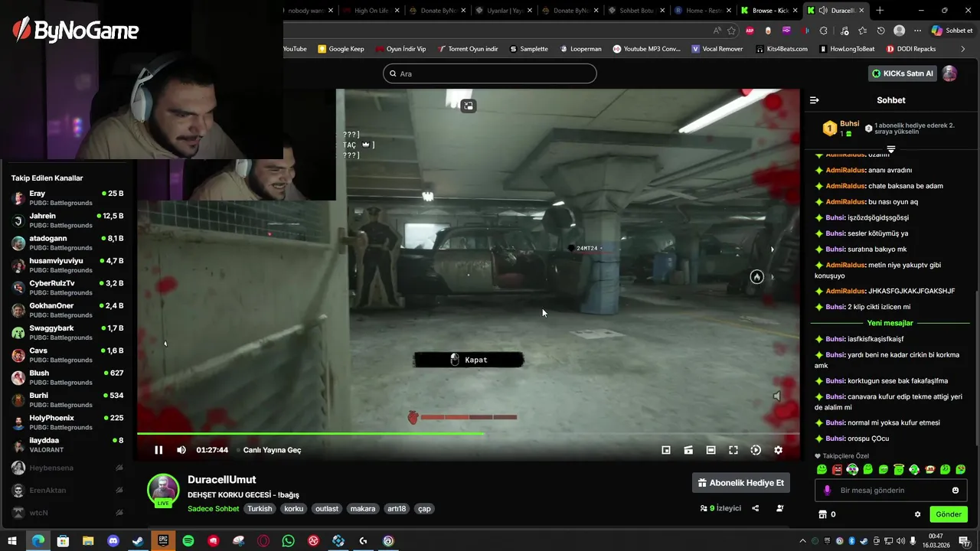The image size is (980, 551).
Task: Open player settings gear
Action: click(x=778, y=450)
